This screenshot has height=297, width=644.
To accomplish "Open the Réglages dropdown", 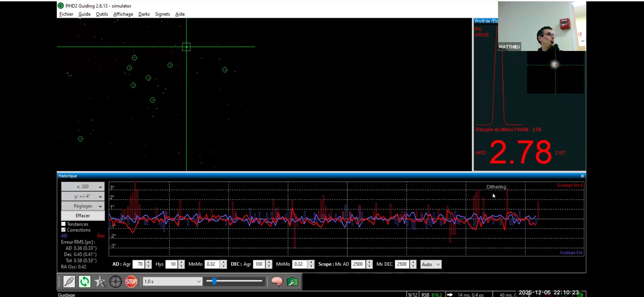I will pyautogui.click(x=83, y=206).
